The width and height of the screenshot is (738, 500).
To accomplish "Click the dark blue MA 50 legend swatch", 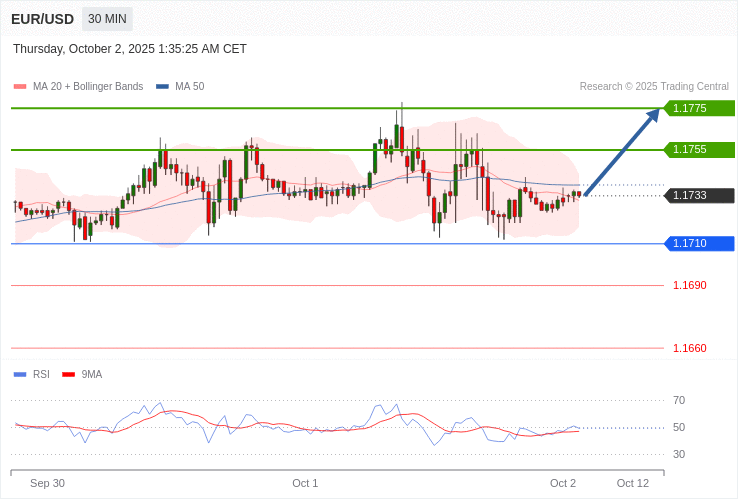I will (x=162, y=87).
